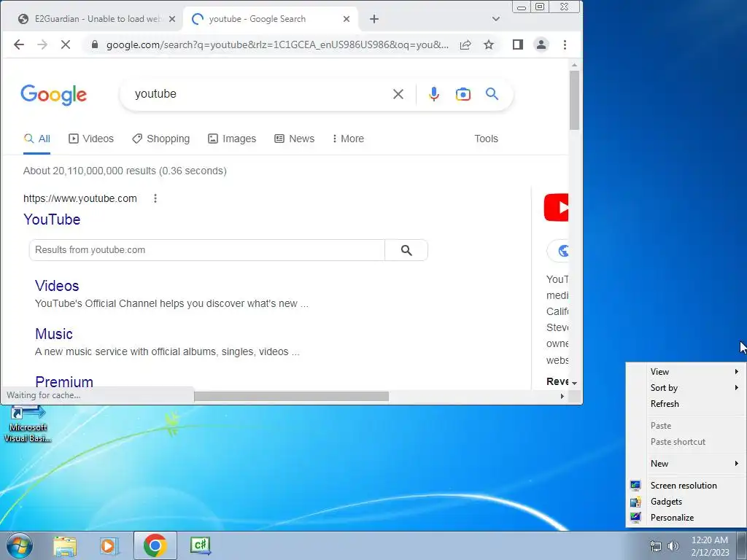Viewport: 747px width, 560px height.
Task: Click the globe icon in the knowledge panel
Action: [562, 251]
